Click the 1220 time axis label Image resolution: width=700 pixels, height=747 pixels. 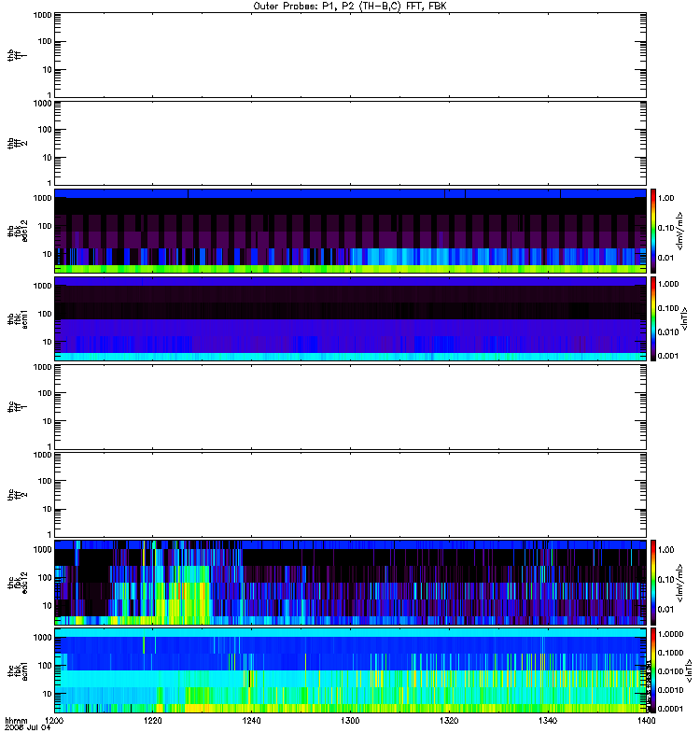153,721
